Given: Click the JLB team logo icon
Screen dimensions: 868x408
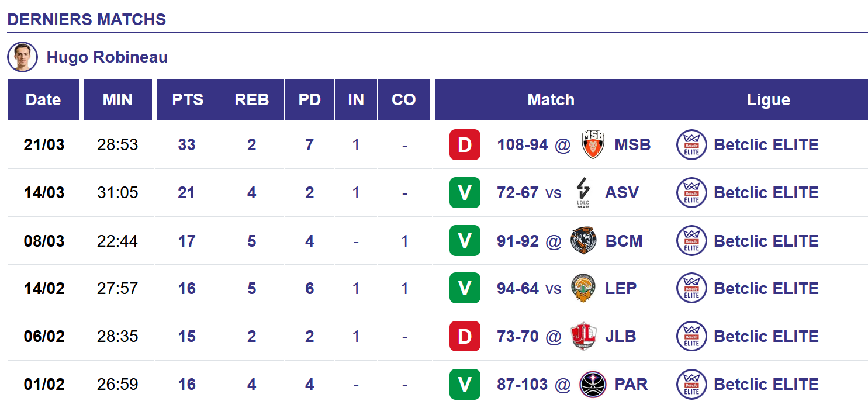Looking at the screenshot, I should [583, 336].
